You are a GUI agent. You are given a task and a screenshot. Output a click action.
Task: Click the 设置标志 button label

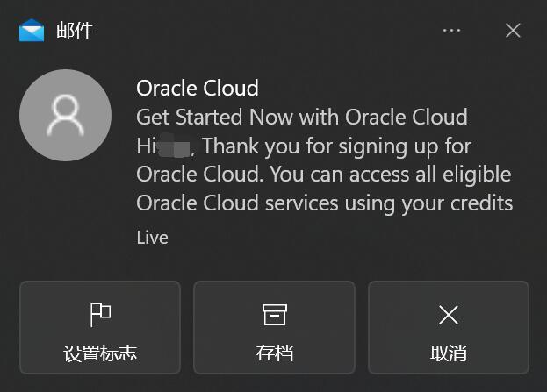100,354
